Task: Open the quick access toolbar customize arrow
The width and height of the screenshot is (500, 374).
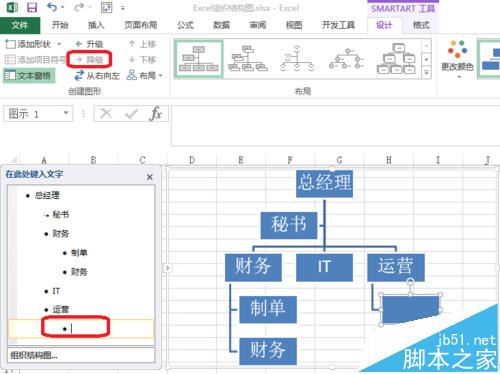Action: pyautogui.click(x=123, y=8)
